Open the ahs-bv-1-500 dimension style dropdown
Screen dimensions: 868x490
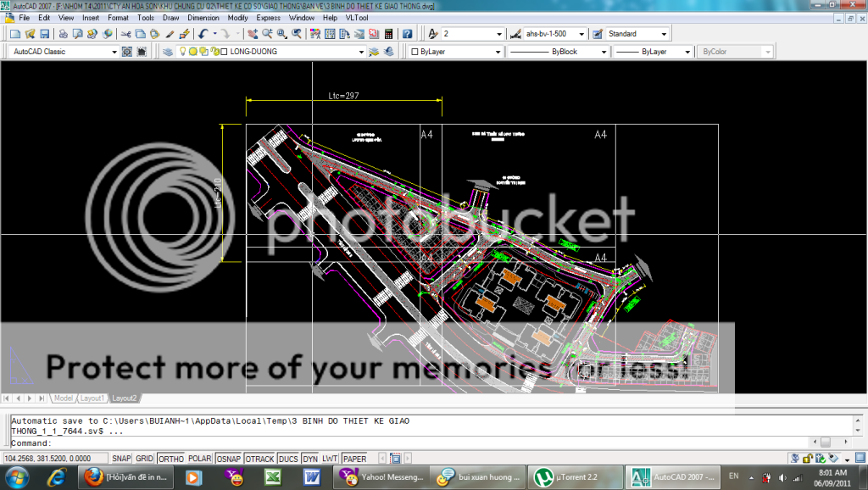tap(581, 34)
